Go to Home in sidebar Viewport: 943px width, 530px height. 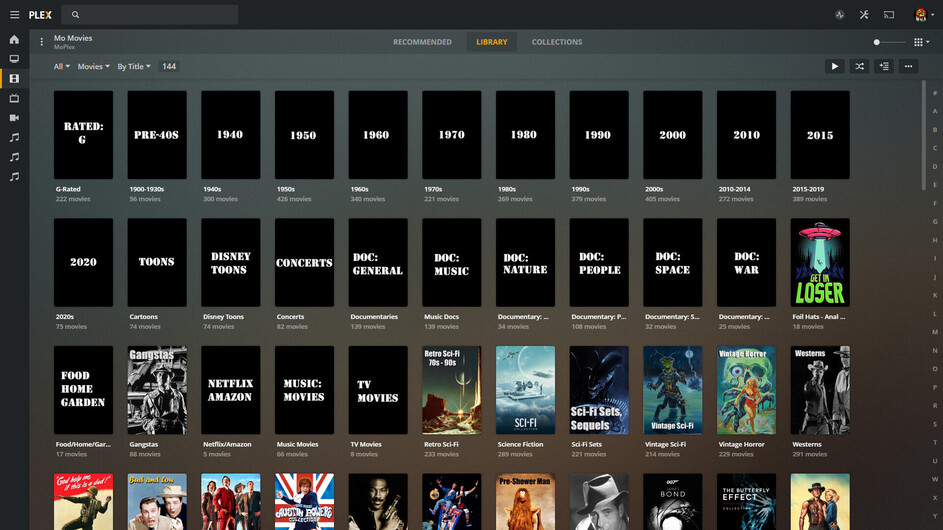(x=14, y=40)
